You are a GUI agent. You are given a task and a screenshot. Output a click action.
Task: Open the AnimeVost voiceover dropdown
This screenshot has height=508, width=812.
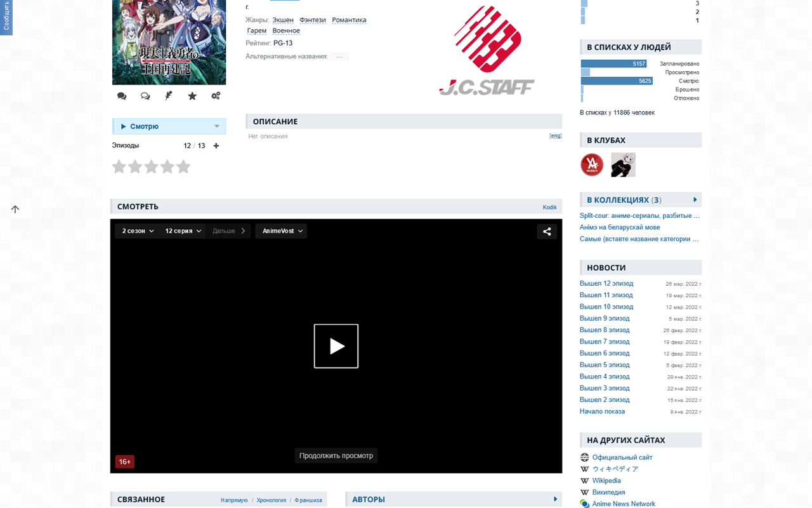[280, 231]
